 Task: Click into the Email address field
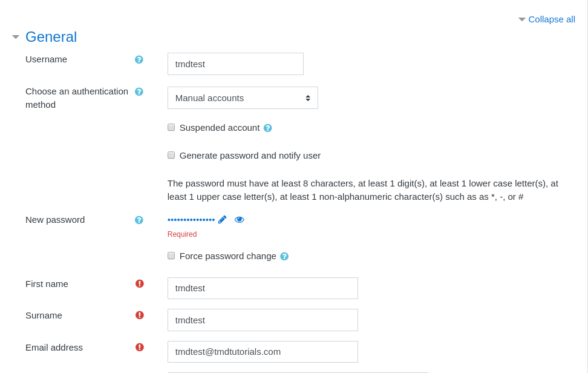tap(263, 352)
